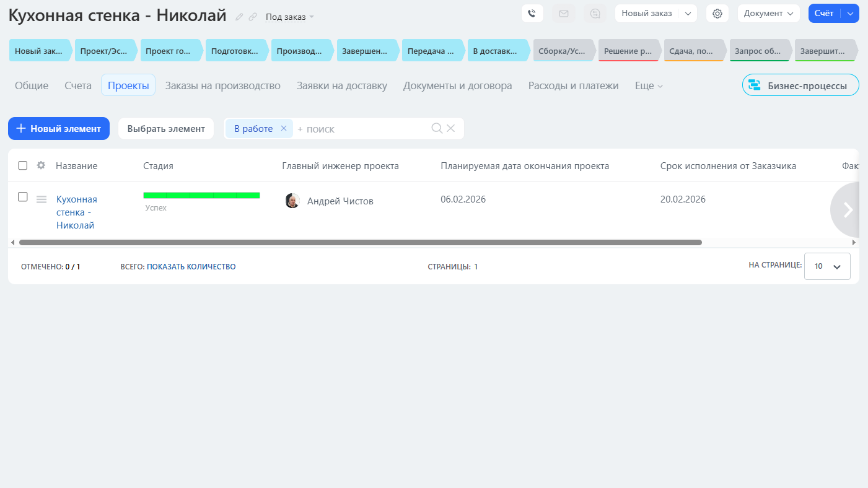Viewport: 868px width, 488px height.
Task: Expand the 'Под заказ' dropdown
Action: tap(289, 17)
